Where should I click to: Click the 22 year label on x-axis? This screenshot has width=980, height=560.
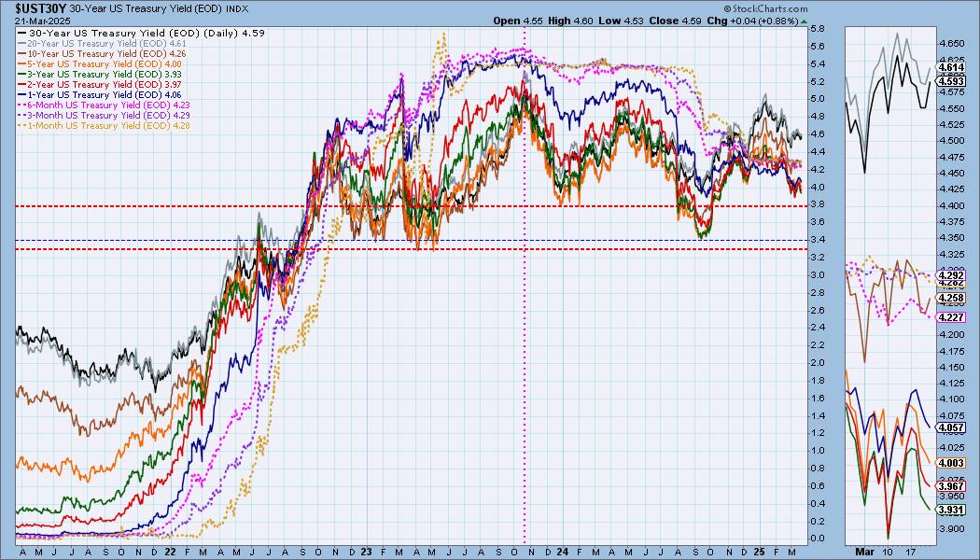pos(170,552)
